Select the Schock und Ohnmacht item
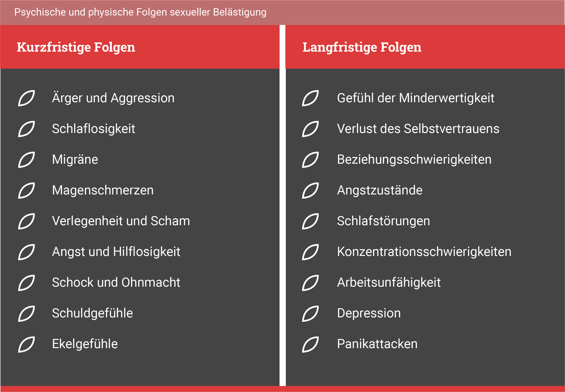Screen dimensions: 565x392 pos(116,282)
